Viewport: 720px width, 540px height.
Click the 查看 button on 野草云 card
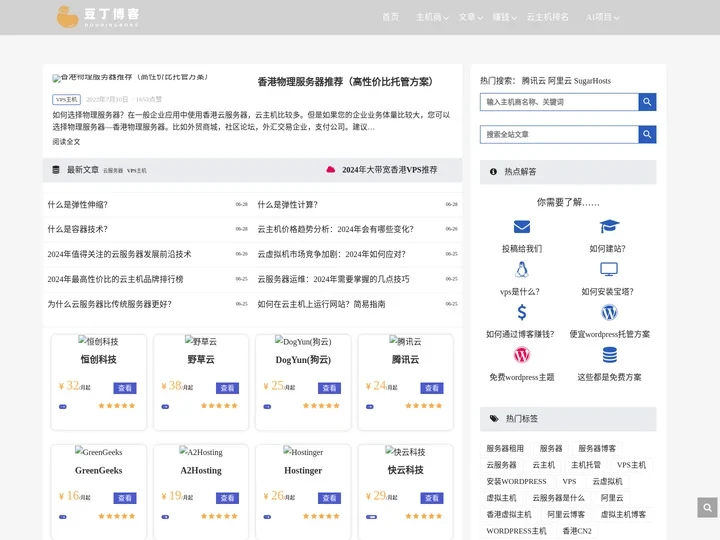(227, 388)
